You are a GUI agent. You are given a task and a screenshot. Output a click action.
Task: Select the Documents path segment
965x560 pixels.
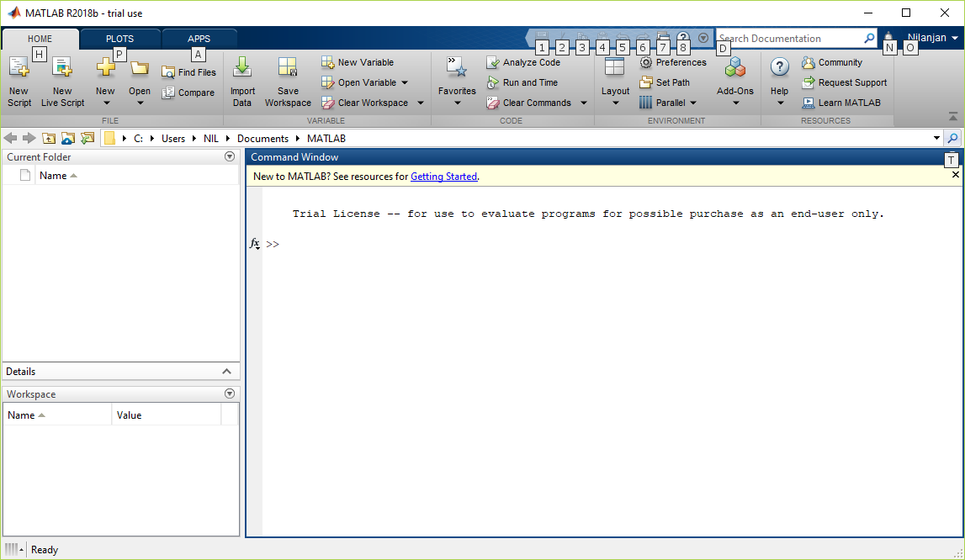[262, 139]
